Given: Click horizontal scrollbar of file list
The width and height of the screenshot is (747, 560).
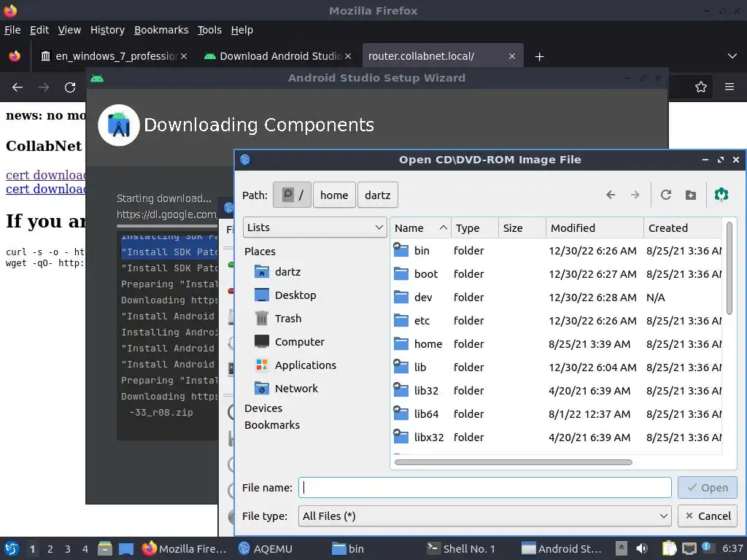Looking at the screenshot, I should click(514, 462).
